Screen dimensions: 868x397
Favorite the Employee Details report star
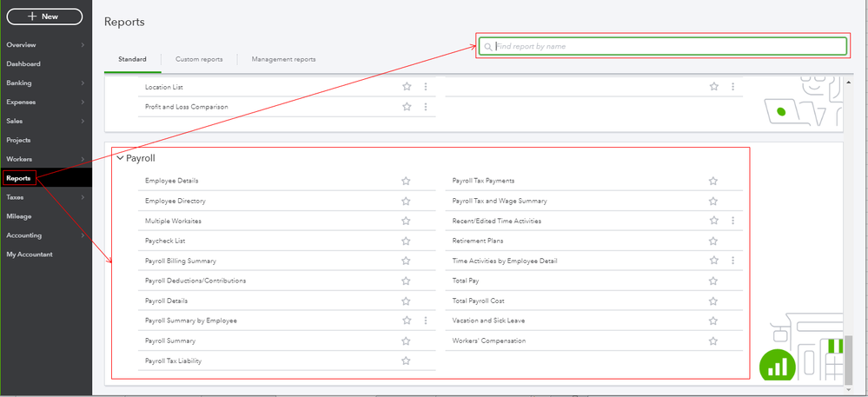(406, 181)
